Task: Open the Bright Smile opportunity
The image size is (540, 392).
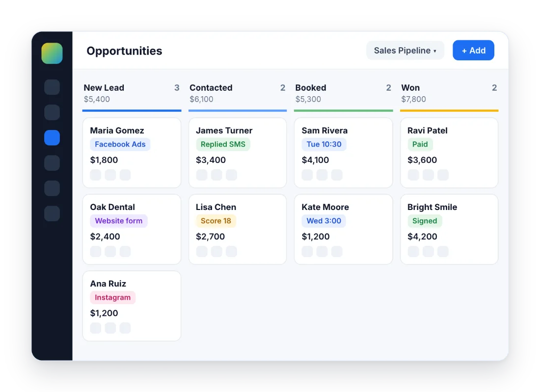Action: [449, 229]
